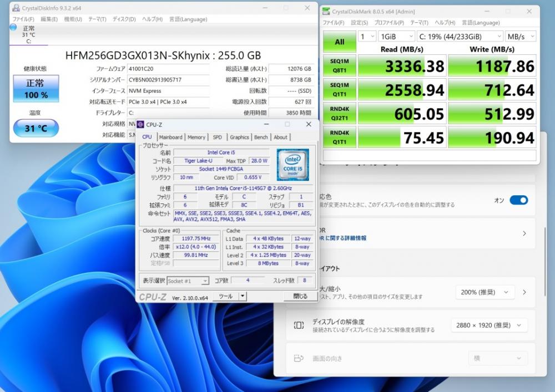The height and width of the screenshot is (392, 555).
Task: Click the 閉じる button in CPU-Z
Action: pyautogui.click(x=300, y=296)
